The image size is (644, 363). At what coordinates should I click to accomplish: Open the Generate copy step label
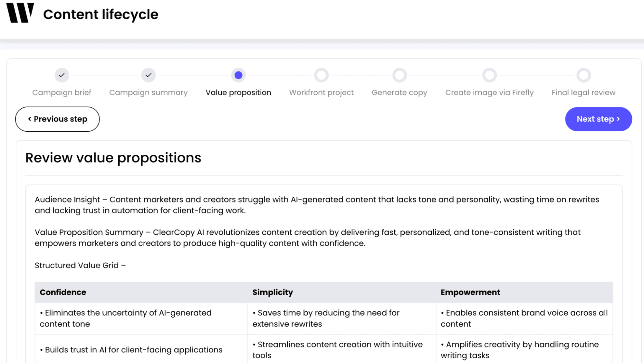399,93
